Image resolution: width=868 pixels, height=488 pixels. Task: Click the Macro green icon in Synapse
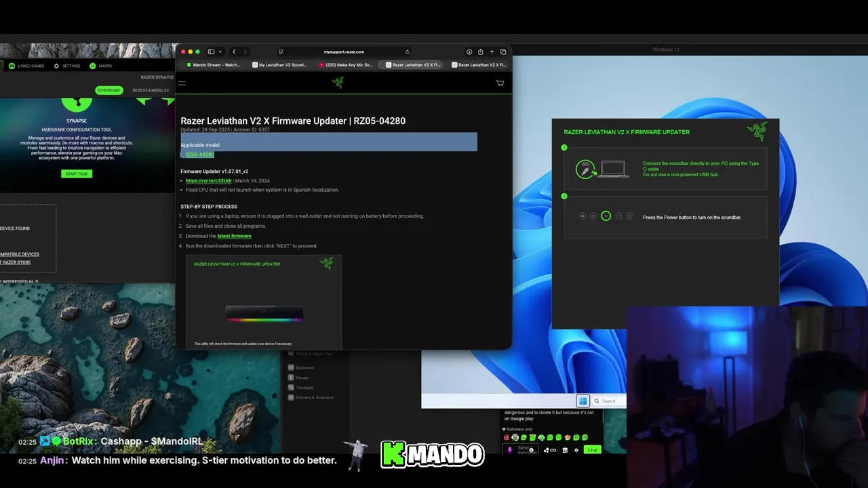93,66
